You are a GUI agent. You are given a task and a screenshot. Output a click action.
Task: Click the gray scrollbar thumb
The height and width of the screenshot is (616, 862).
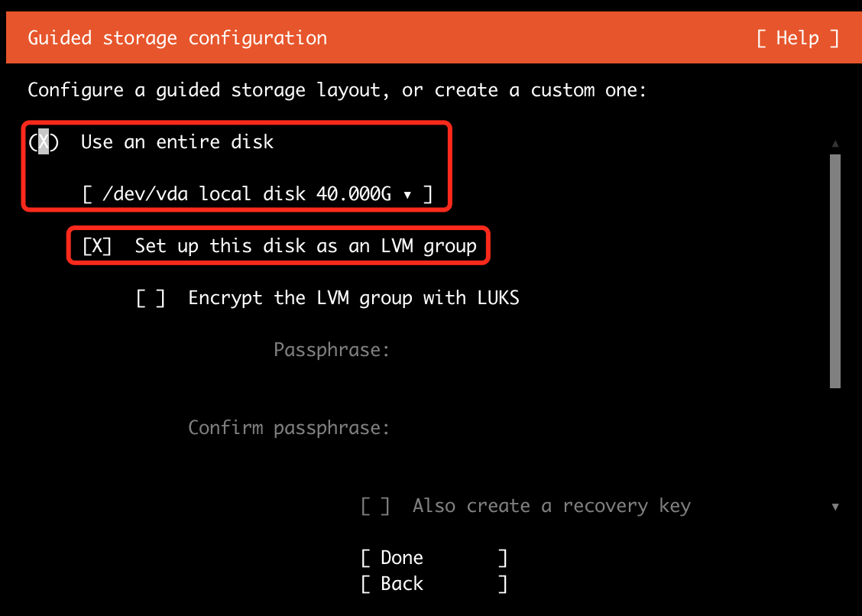click(835, 271)
